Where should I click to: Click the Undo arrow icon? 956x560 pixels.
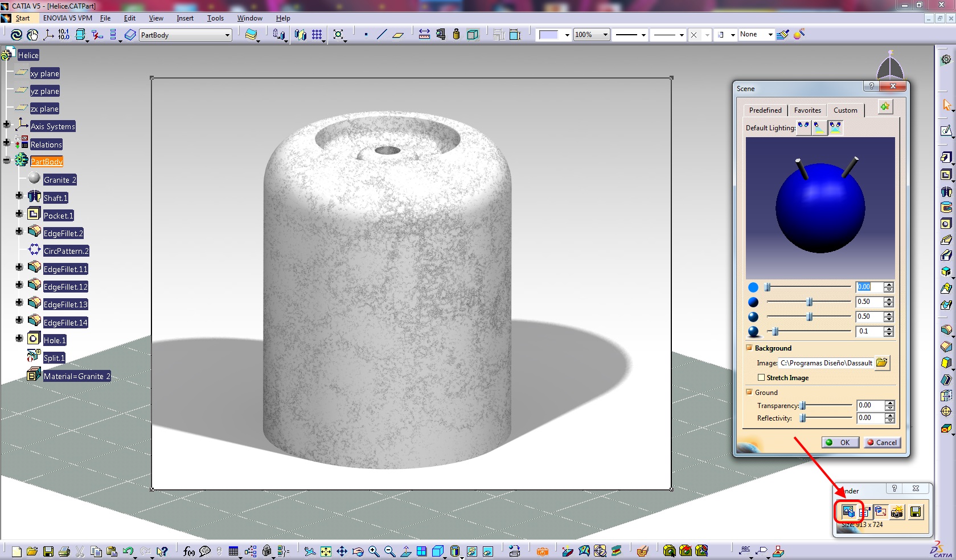tap(128, 551)
